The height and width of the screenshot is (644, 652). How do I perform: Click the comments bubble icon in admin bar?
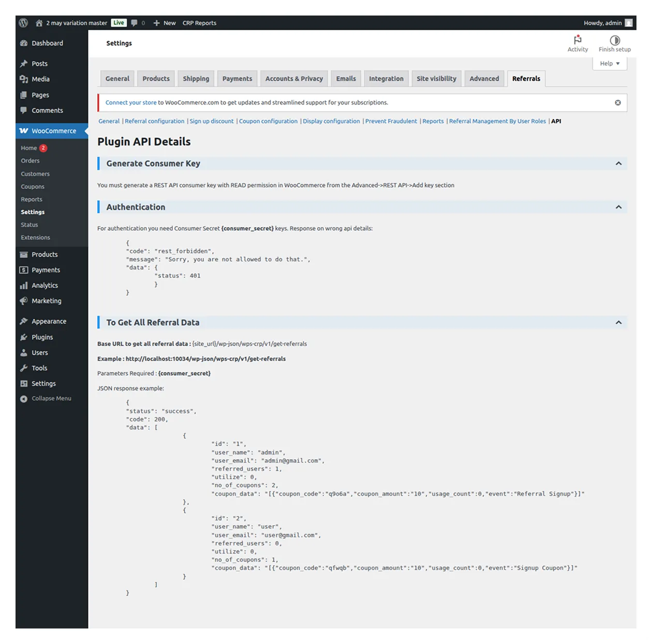point(135,23)
